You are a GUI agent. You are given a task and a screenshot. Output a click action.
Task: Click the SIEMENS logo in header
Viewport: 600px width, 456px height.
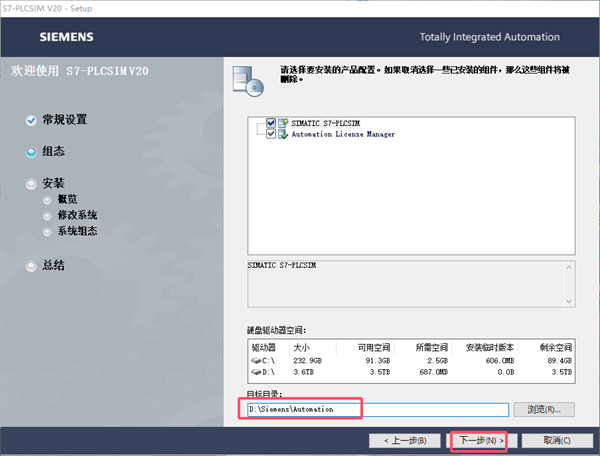point(67,37)
